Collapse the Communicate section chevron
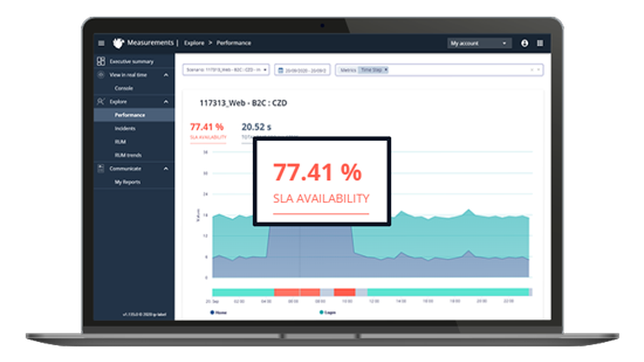This screenshot has width=644, height=362. [x=166, y=168]
